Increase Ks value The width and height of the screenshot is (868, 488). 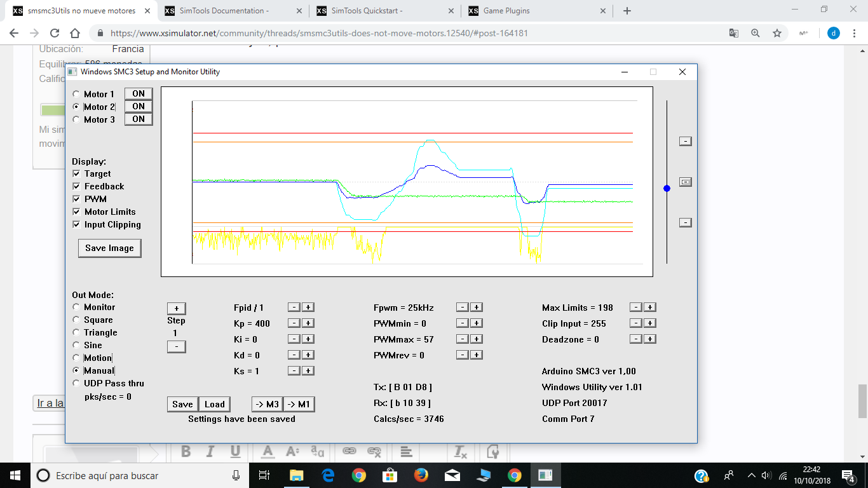[308, 370]
